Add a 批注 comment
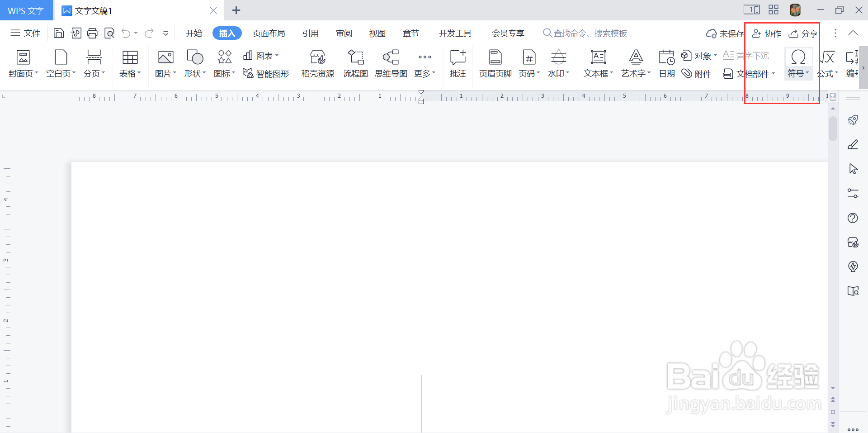Image resolution: width=868 pixels, height=433 pixels. point(458,63)
